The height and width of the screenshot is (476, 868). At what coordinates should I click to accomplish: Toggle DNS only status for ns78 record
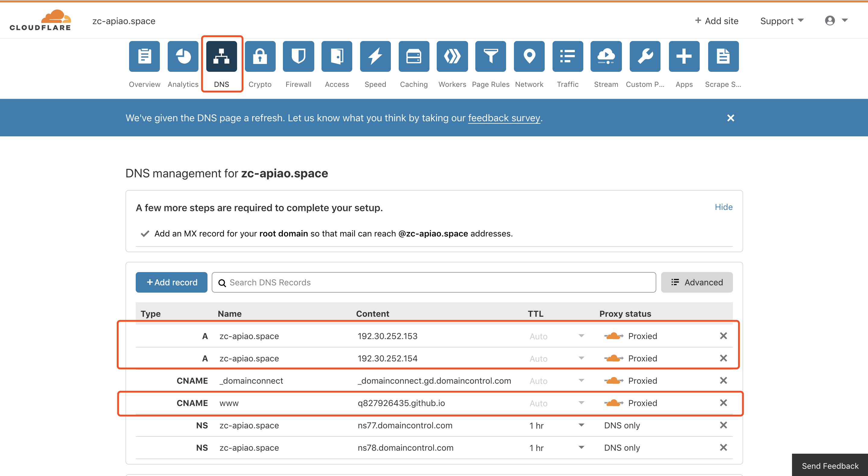coord(622,448)
